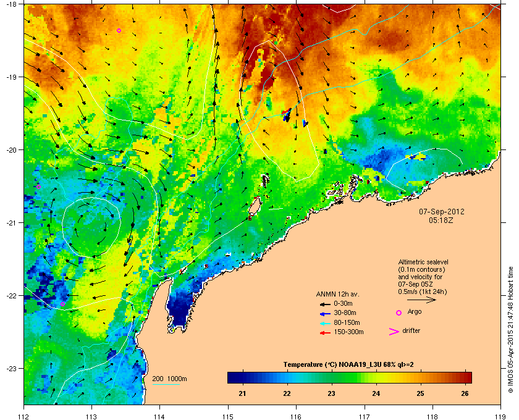Click the latitude axis label -21

coord(13,222)
